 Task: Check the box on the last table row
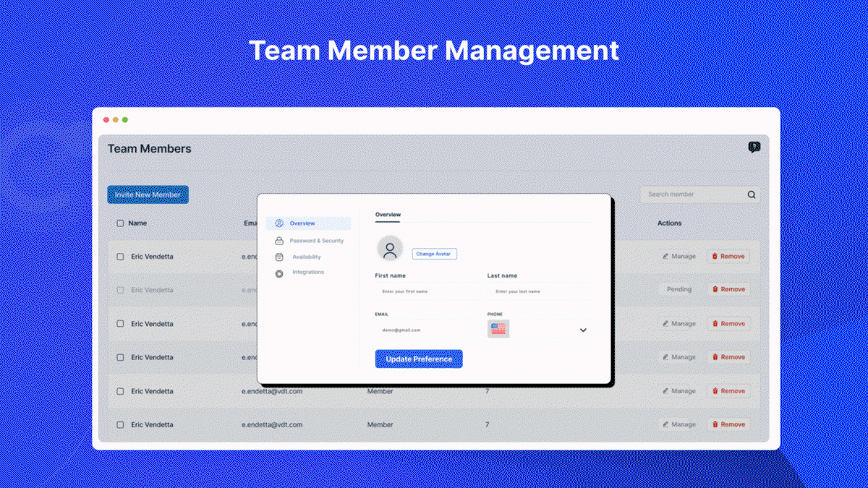(x=119, y=424)
